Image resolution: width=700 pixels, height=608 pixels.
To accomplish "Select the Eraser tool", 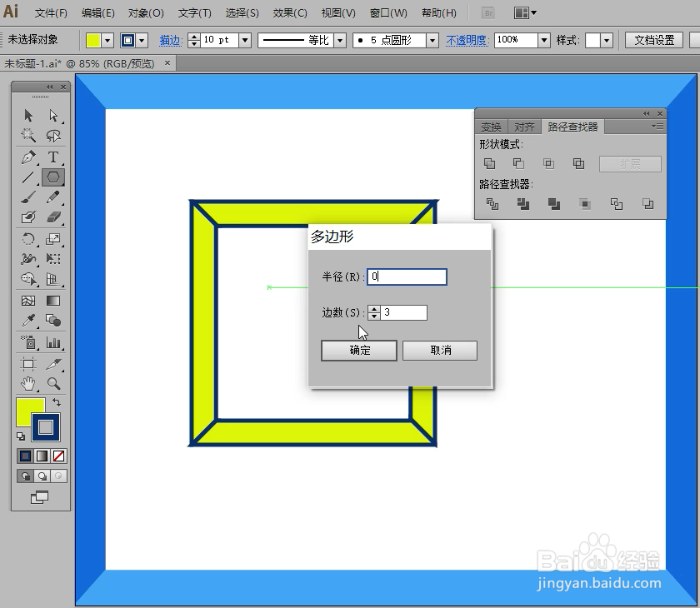I will pos(52,217).
